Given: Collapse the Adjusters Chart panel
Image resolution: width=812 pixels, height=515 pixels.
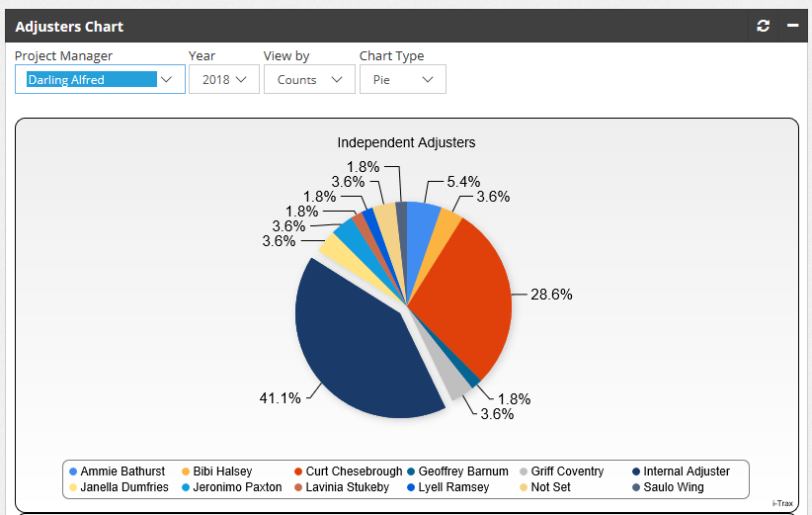Looking at the screenshot, I should 792,27.
